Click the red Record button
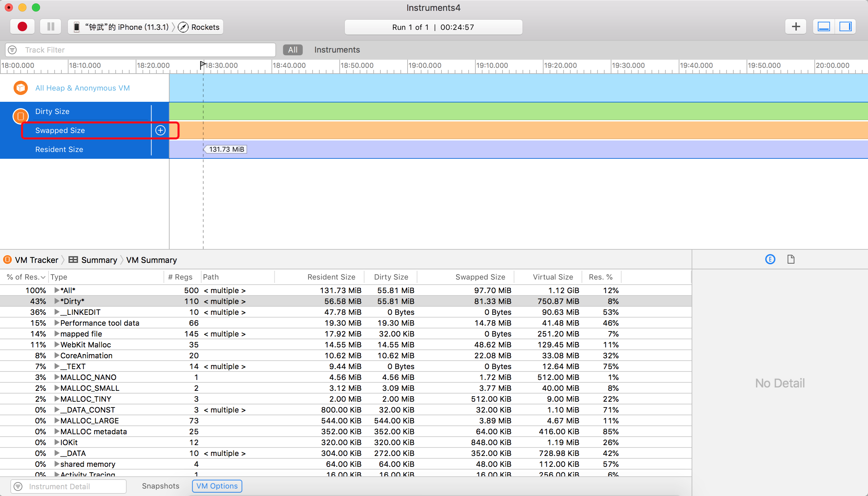This screenshot has height=496, width=868. [22, 26]
